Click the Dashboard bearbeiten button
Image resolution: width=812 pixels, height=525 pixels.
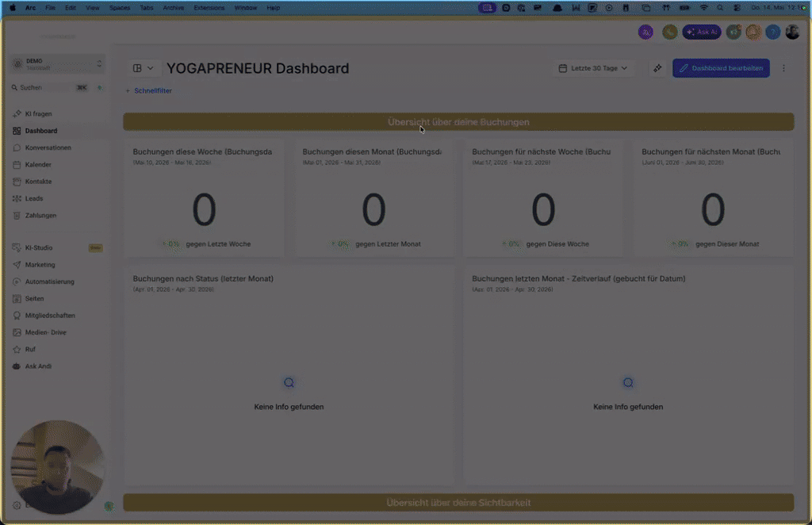click(x=721, y=68)
